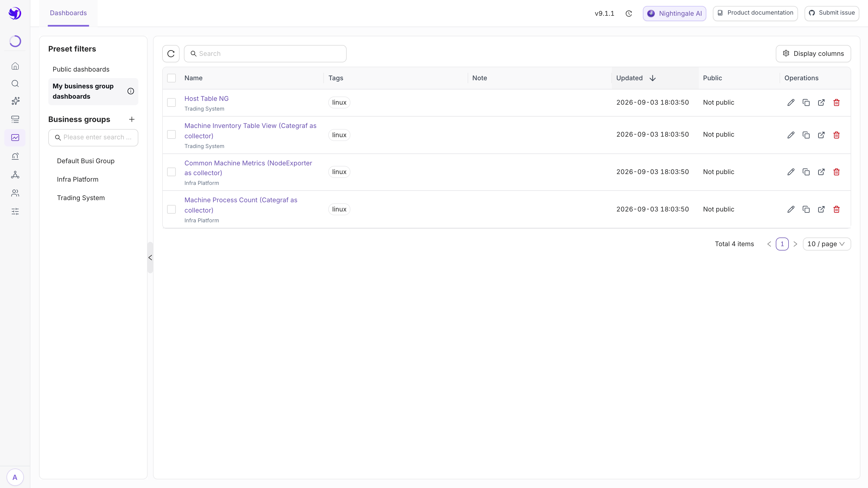Viewport: 868px width, 488px height.
Task: Delete the Host Table NG dashboard
Action: [x=836, y=102]
